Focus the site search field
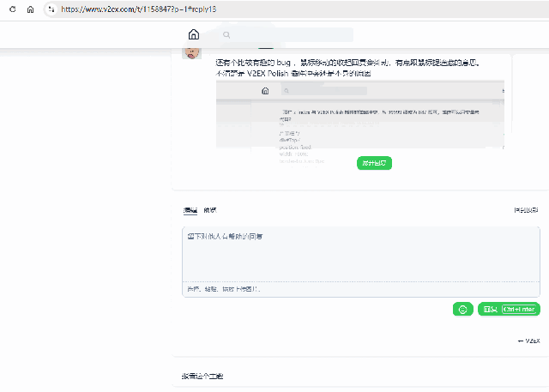This screenshot has width=549, height=392. click(292, 35)
